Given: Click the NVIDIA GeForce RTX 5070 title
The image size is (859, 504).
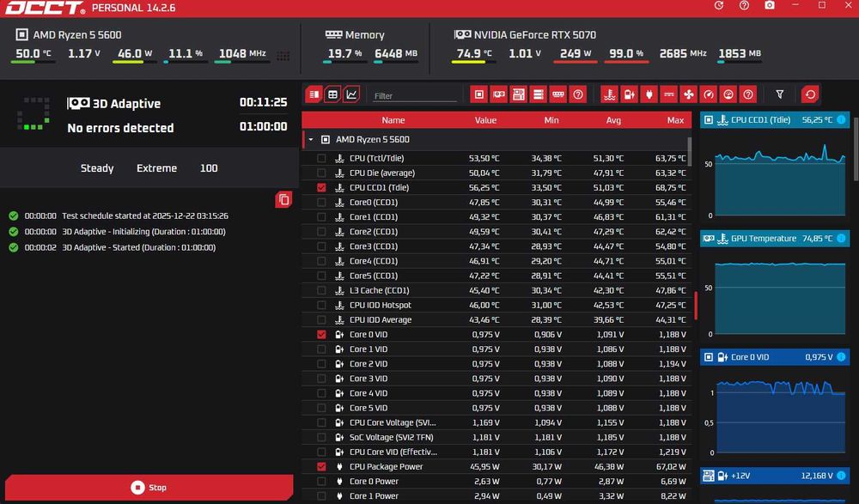Looking at the screenshot, I should coord(534,35).
